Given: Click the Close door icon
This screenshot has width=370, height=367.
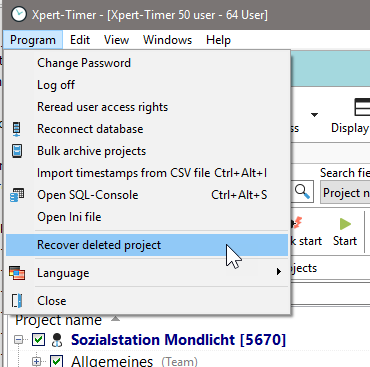Looking at the screenshot, I should 17,301.
